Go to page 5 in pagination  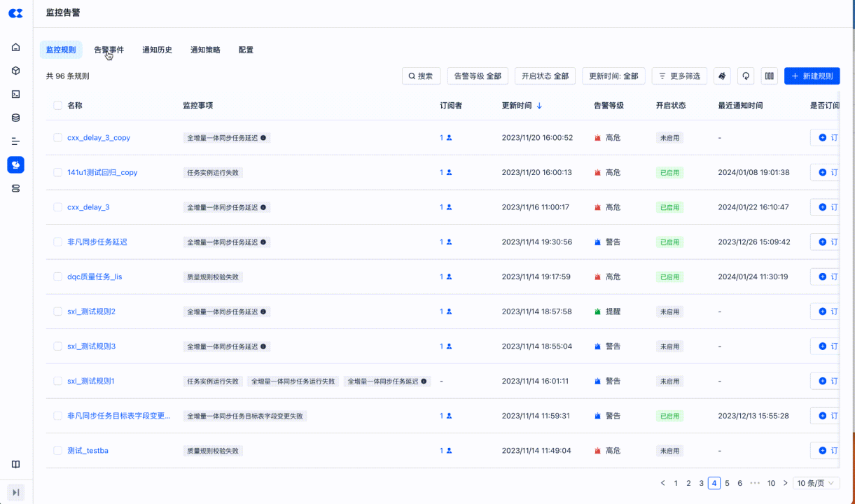click(727, 483)
